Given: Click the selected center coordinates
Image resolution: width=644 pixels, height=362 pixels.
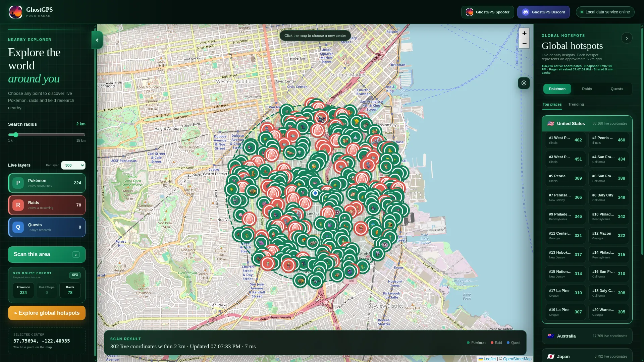Looking at the screenshot, I should click(x=42, y=341).
